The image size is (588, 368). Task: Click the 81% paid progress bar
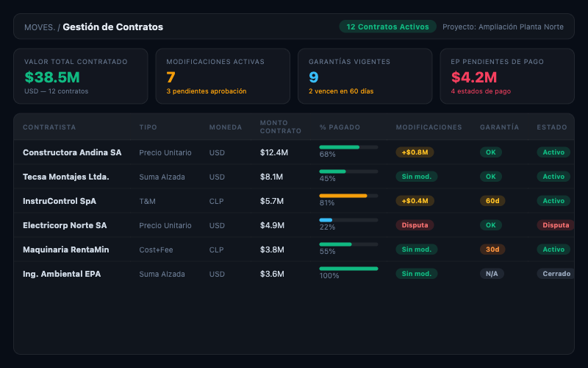348,196
